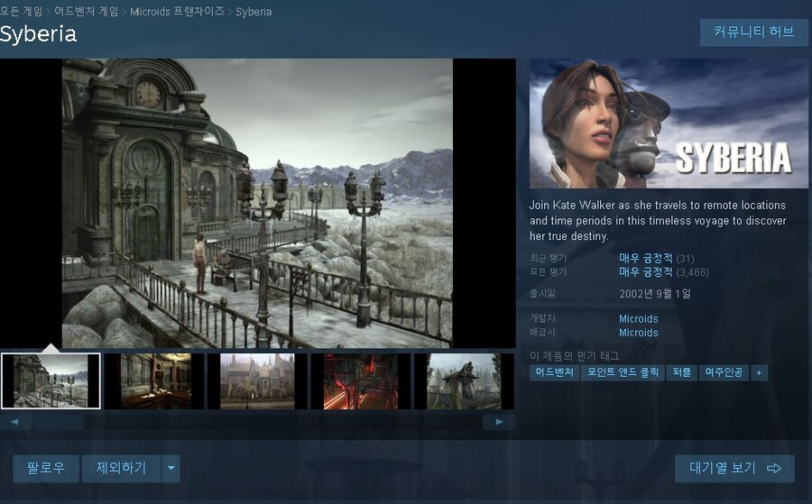812x504 pixels.
Task: Click the developer Microids link
Action: tap(639, 319)
